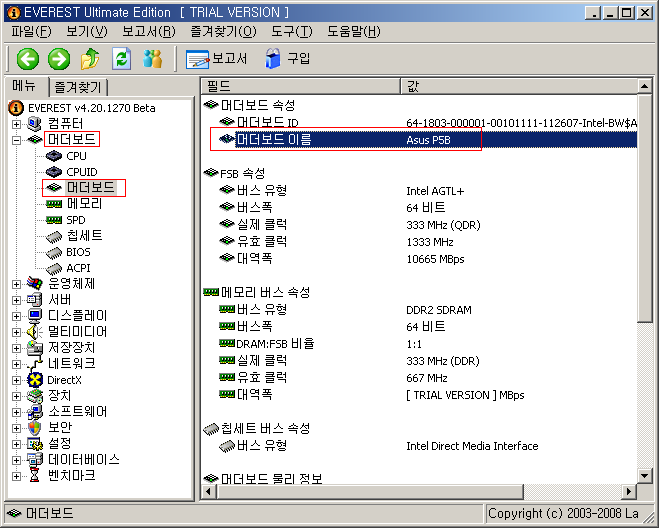659x528 pixels.
Task: Select the ACPI chip icon
Action: [54, 269]
